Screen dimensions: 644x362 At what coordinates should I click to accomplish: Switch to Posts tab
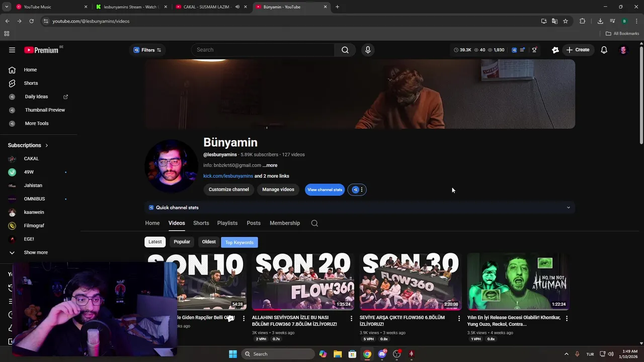point(254,223)
